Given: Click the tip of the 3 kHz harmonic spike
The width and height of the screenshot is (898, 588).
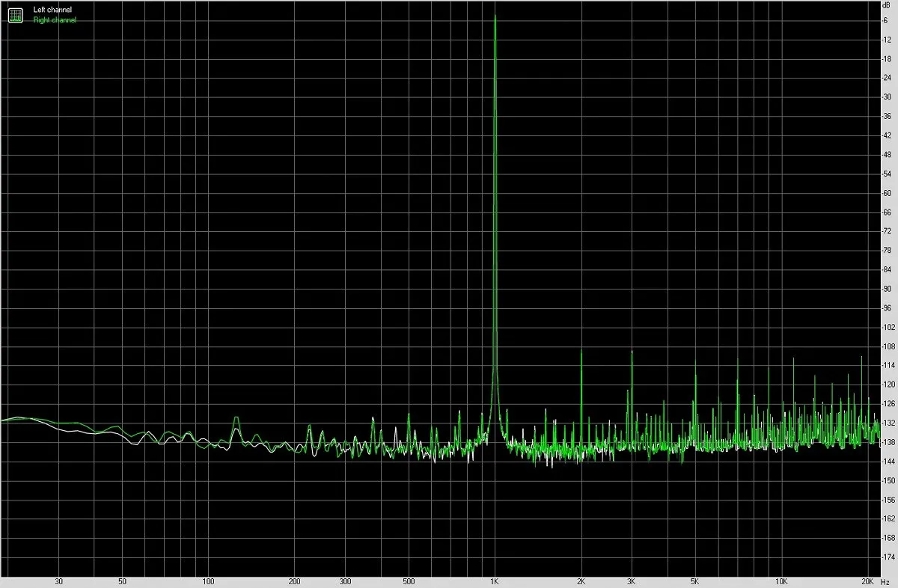Looking at the screenshot, I should (632, 351).
